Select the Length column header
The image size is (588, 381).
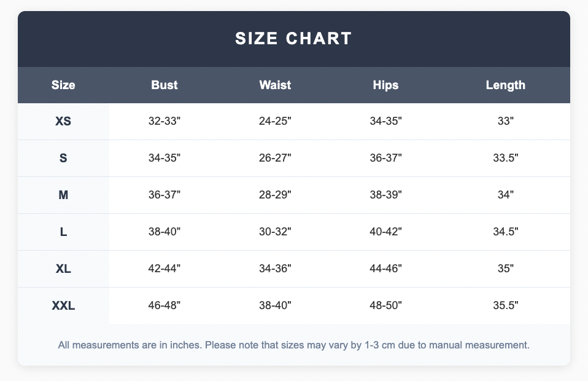coord(506,85)
